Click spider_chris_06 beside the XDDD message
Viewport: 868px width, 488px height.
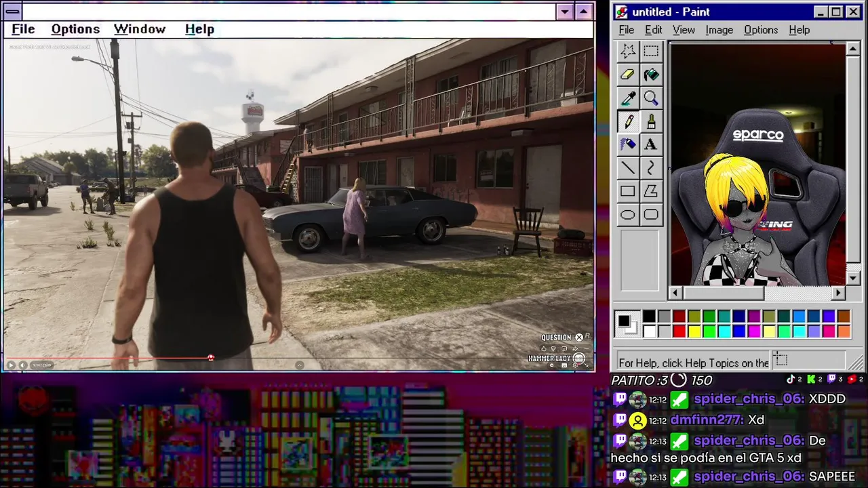point(749,399)
